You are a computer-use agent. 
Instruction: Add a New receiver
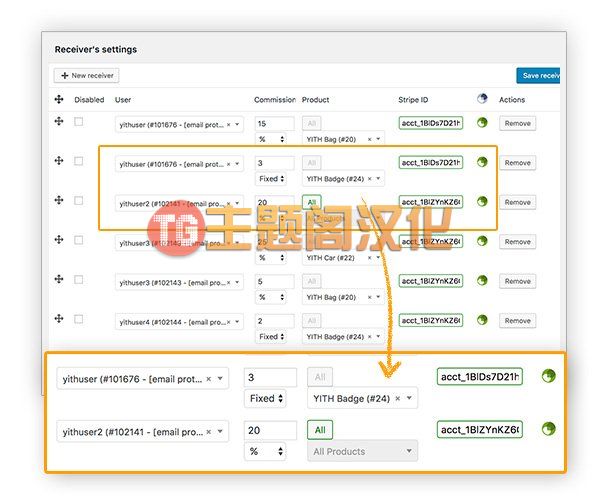[86, 75]
